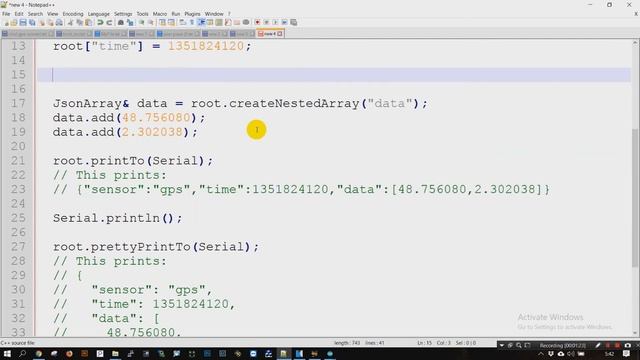Open the Search menu

tap(35, 14)
